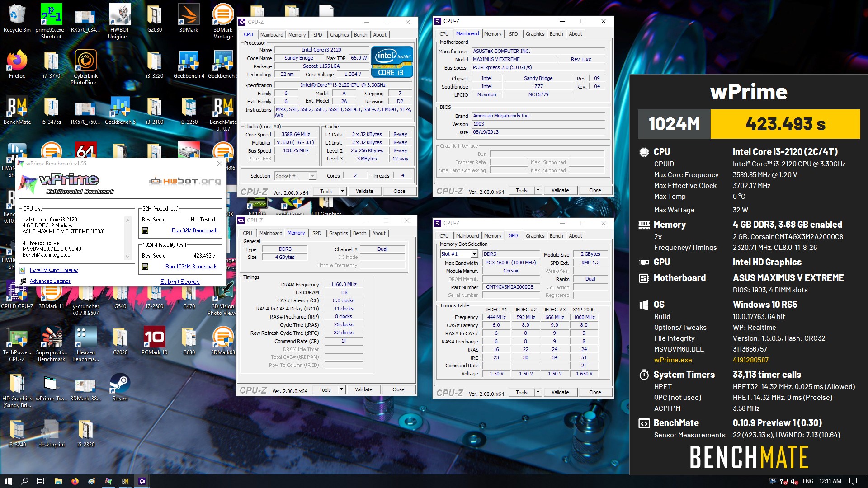Select the TechPowerUp GPU-Z desktop icon
The height and width of the screenshot is (488, 868).
click(x=17, y=344)
